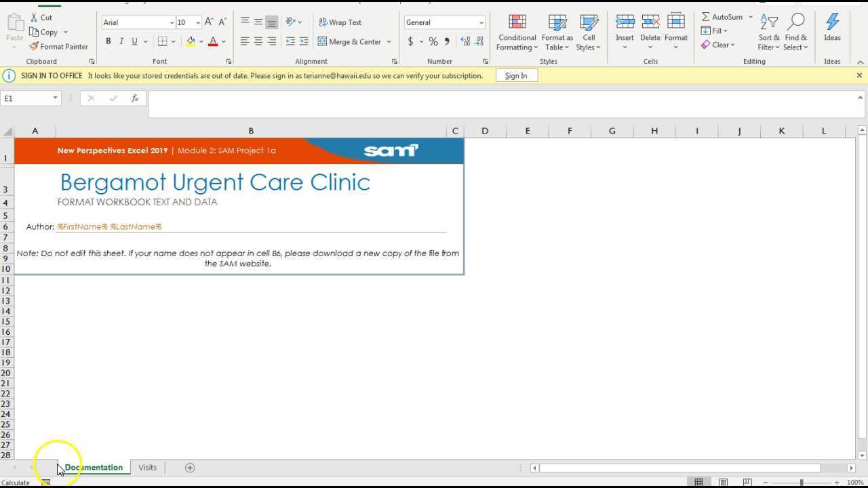Open the Font Color red swatch
The height and width of the screenshot is (488, 868).
pos(212,41)
